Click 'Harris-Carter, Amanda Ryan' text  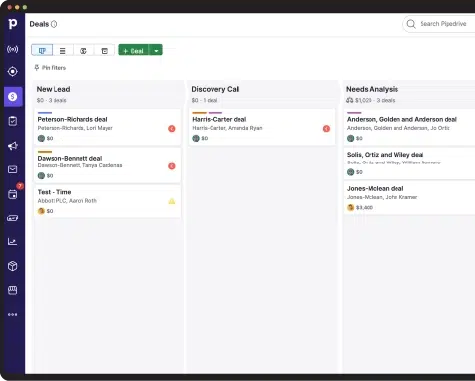[x=227, y=128]
